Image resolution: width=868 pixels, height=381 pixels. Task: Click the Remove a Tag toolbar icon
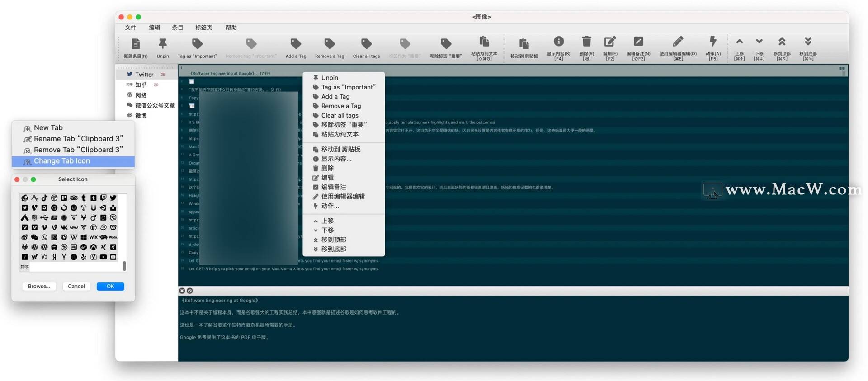[x=330, y=44]
